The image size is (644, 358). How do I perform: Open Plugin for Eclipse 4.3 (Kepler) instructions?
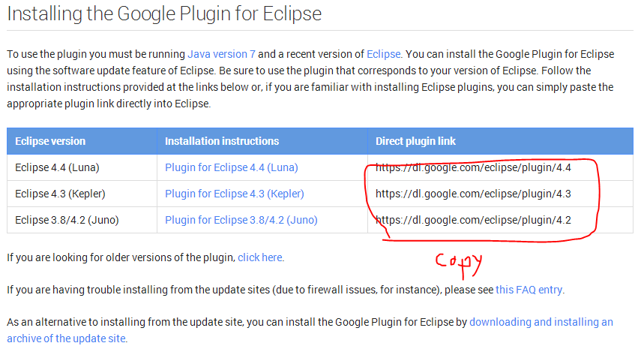pos(235,194)
